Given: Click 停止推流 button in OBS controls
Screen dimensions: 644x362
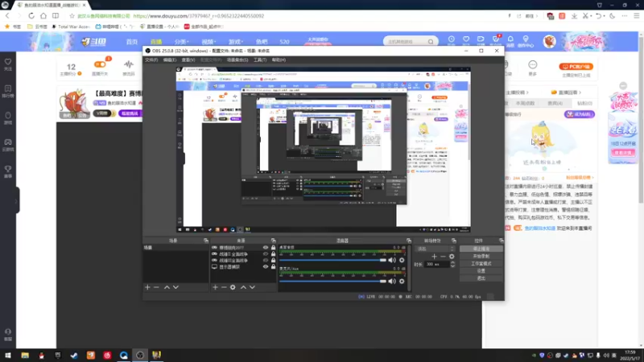Looking at the screenshot, I should [481, 249].
